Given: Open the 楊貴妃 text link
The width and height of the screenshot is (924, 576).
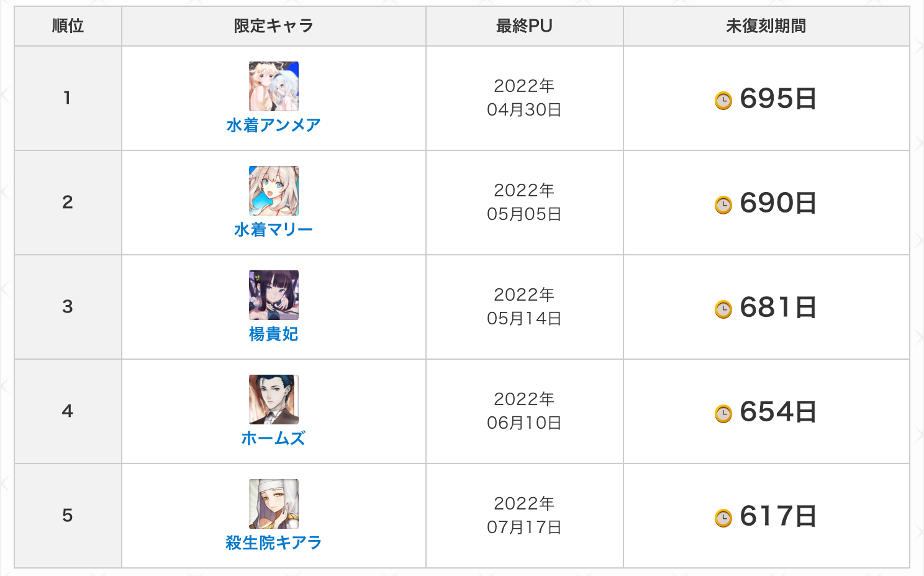Looking at the screenshot, I should click(x=274, y=334).
